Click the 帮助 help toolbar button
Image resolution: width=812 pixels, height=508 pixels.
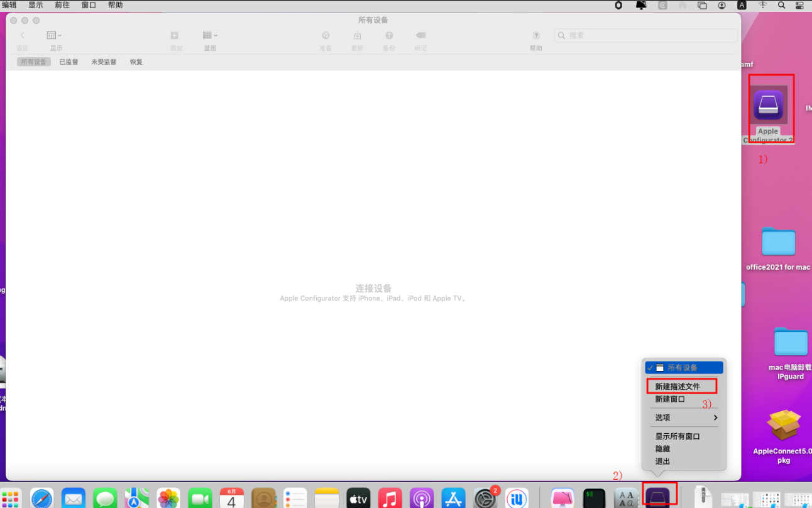[536, 41]
